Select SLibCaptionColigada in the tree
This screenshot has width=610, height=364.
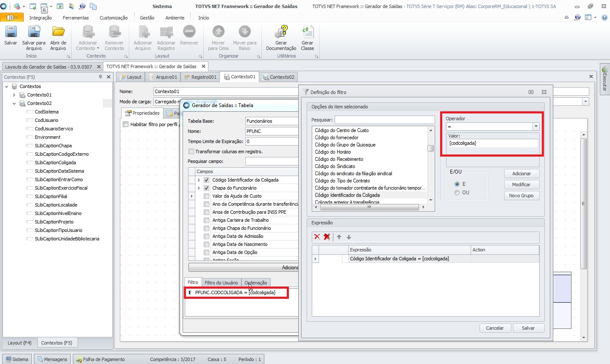pos(55,163)
